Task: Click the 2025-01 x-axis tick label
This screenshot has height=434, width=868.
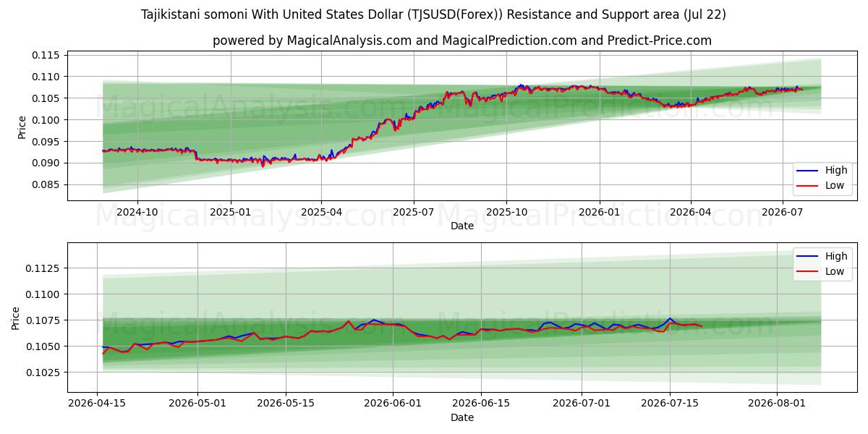Action: point(231,213)
